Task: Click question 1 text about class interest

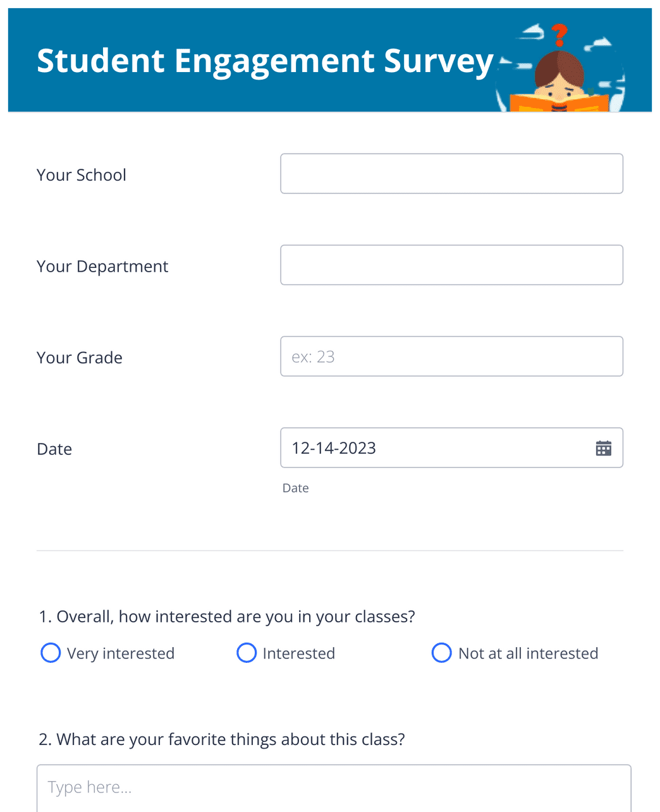Action: coord(226,616)
